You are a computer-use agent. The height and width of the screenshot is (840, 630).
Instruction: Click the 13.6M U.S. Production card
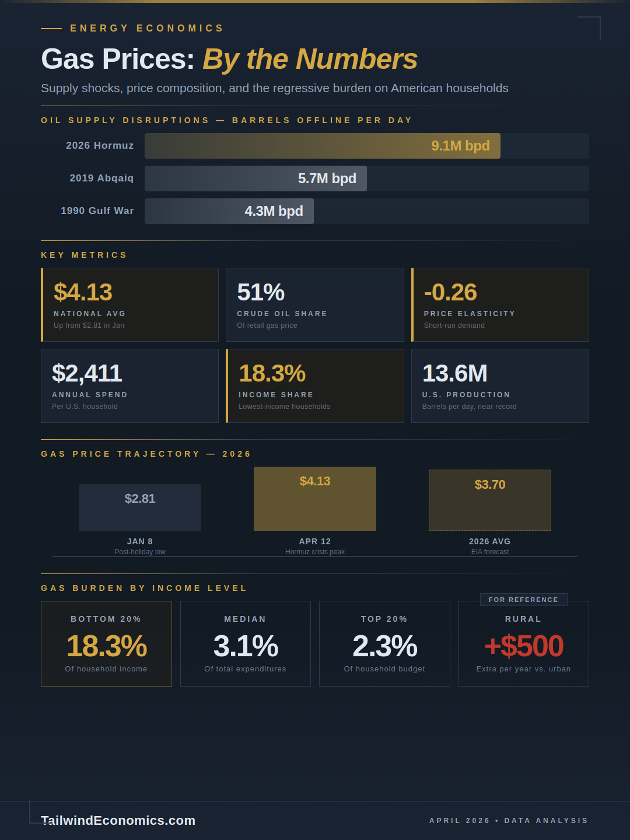click(500, 386)
